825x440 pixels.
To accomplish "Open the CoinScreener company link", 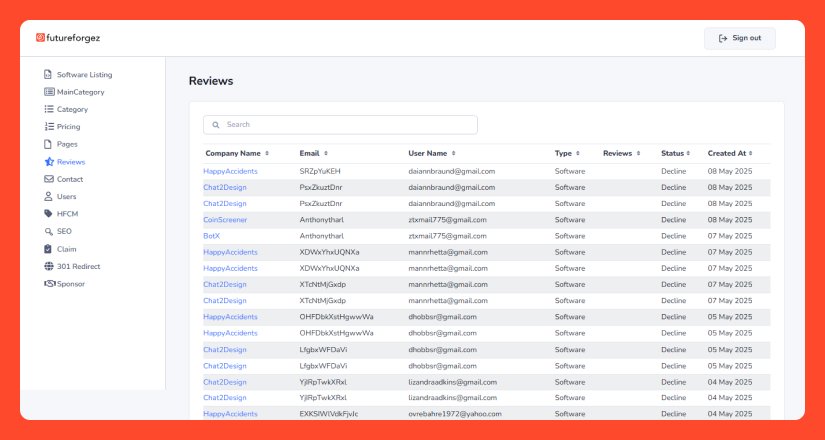I will point(225,220).
